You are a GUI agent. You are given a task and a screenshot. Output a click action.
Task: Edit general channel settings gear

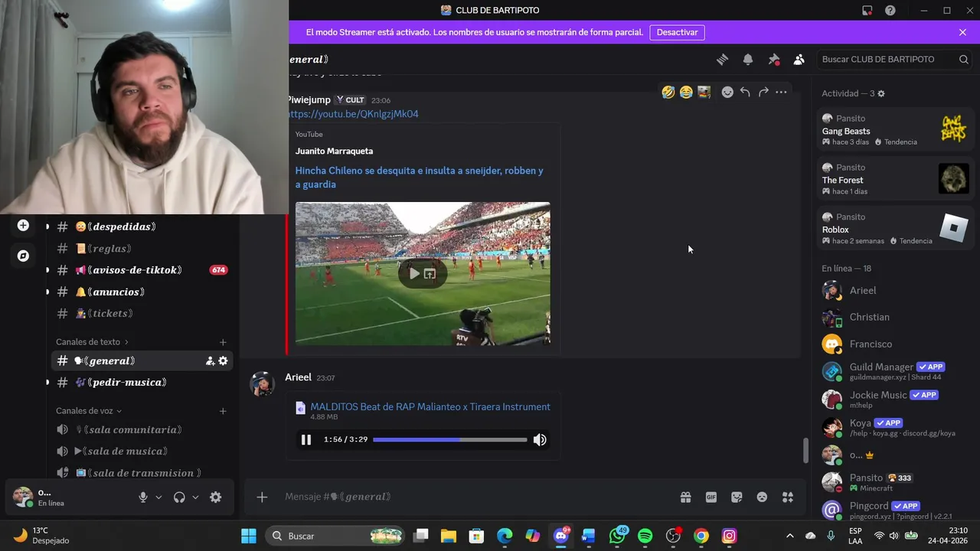click(x=223, y=361)
